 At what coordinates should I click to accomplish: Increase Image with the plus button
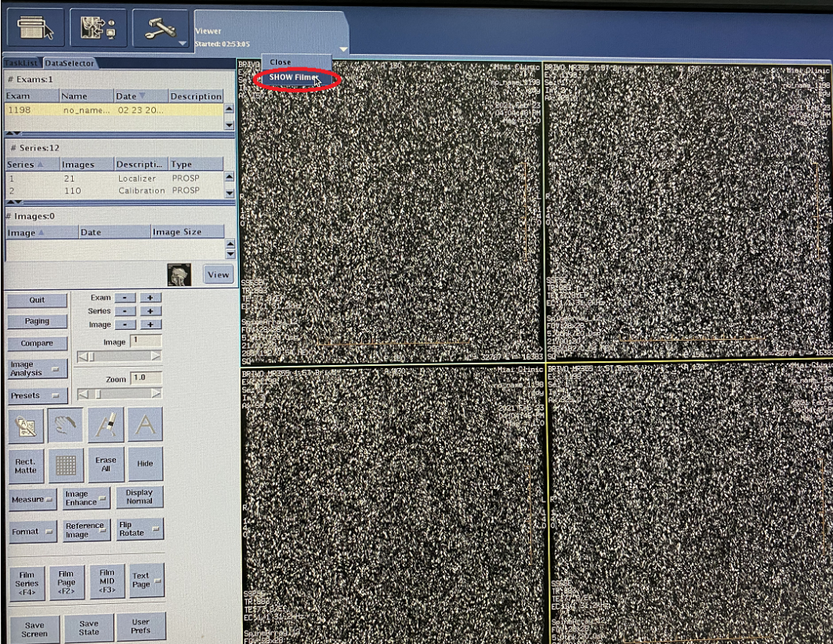(x=150, y=324)
